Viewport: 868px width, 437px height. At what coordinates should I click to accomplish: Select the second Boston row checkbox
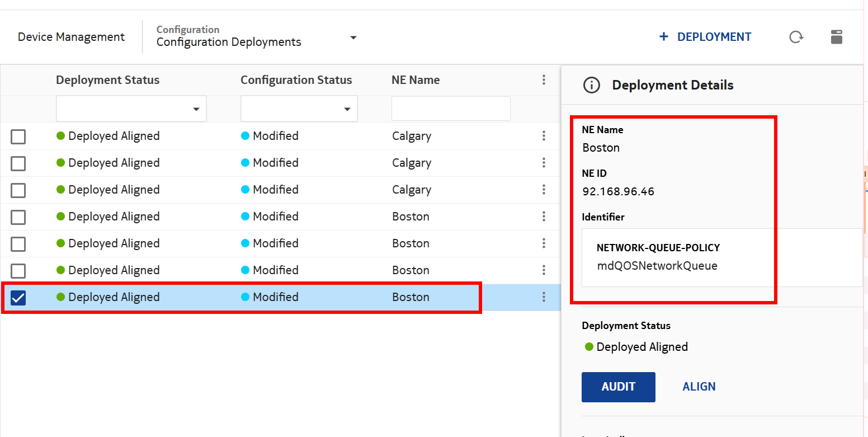point(18,244)
